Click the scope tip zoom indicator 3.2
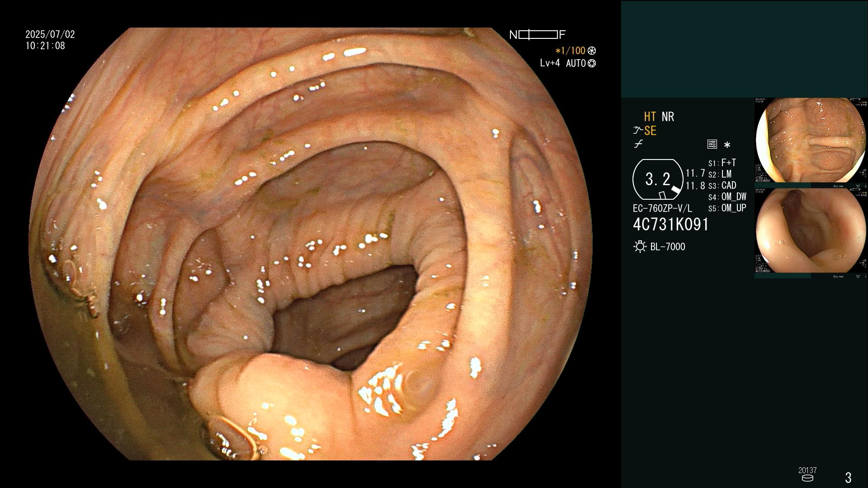Image resolution: width=868 pixels, height=488 pixels. [658, 179]
